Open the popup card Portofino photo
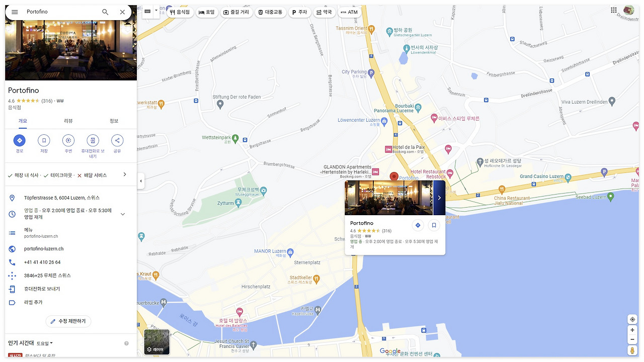The height and width of the screenshot is (362, 644). pos(389,198)
